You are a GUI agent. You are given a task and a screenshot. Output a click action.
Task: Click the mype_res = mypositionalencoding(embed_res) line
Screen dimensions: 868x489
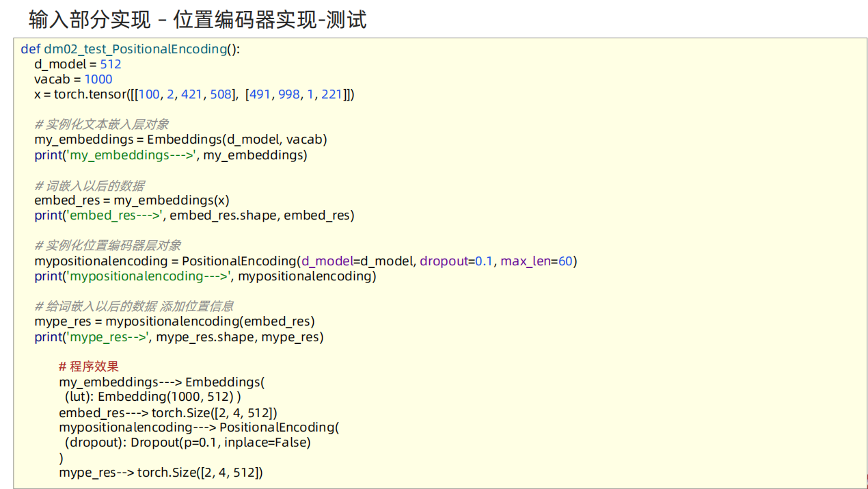pyautogui.click(x=174, y=321)
